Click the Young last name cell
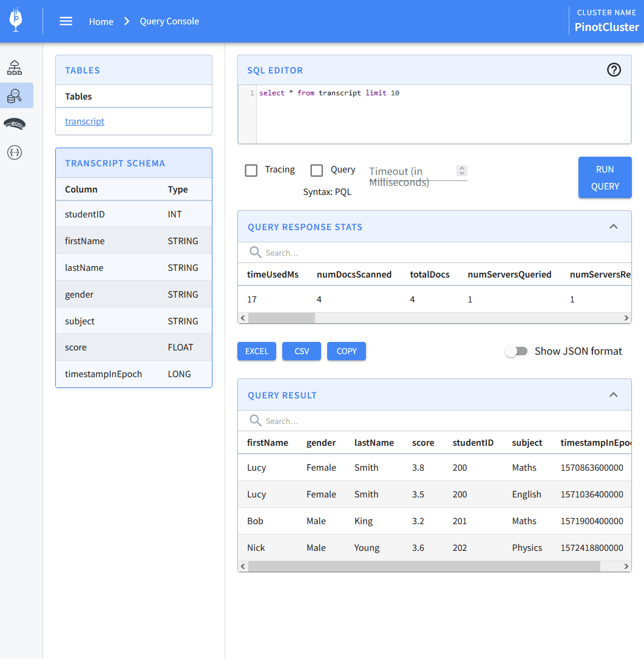 tap(367, 548)
